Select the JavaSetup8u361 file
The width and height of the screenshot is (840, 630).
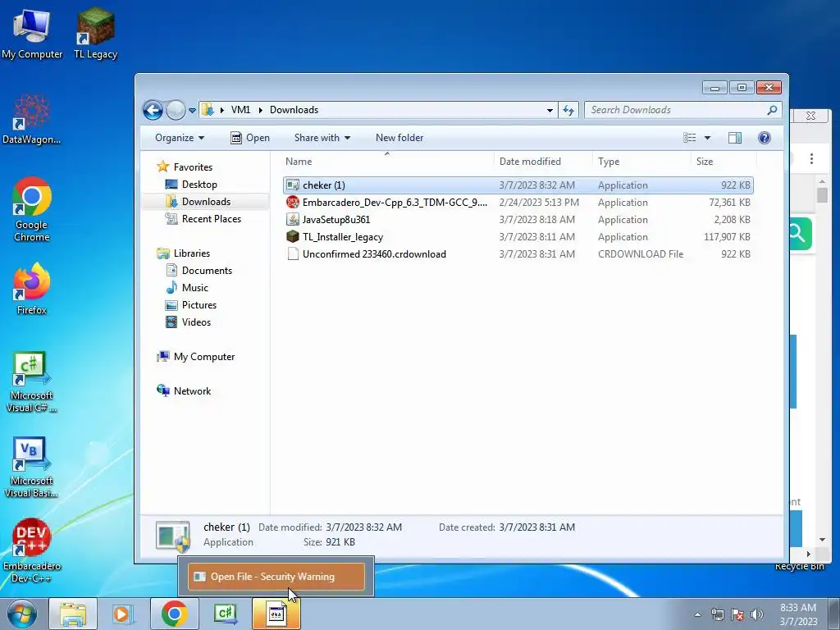tap(518, 220)
